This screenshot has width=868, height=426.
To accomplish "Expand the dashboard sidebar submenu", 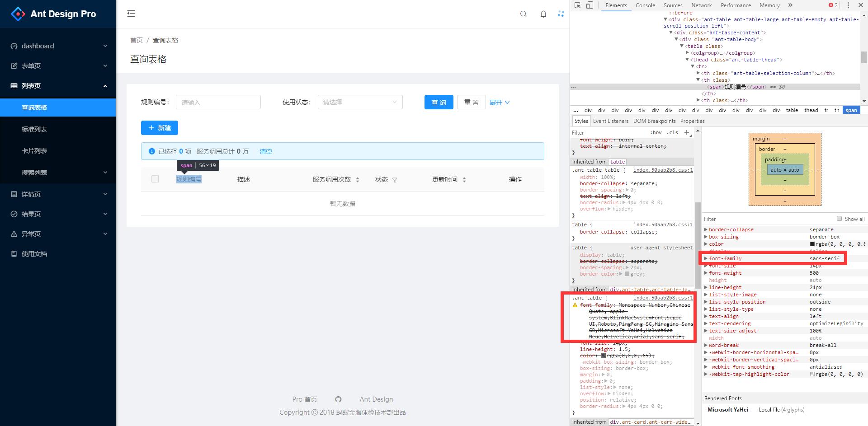I will (x=58, y=46).
